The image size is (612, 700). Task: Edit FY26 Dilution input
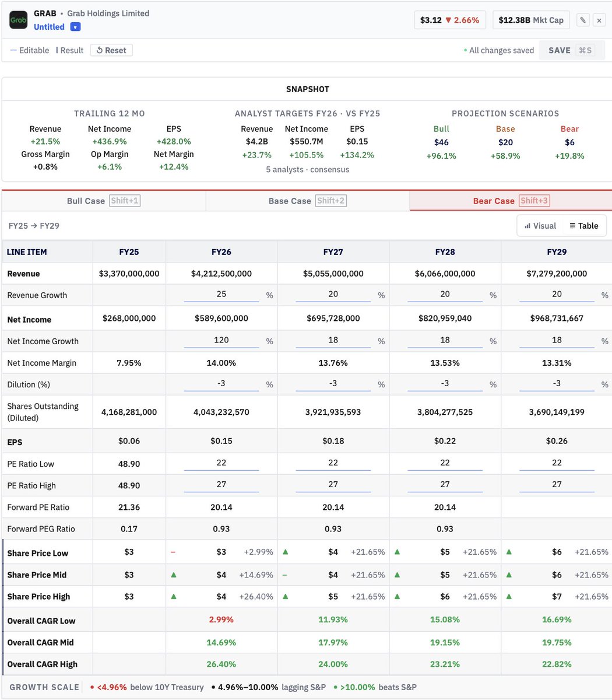click(x=221, y=384)
